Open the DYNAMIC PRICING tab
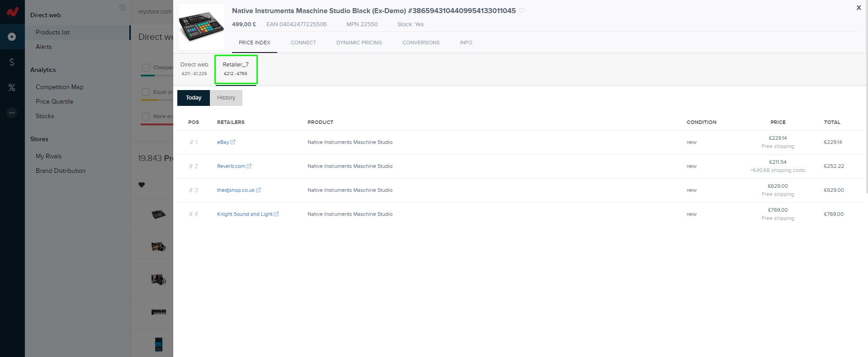 pyautogui.click(x=359, y=43)
